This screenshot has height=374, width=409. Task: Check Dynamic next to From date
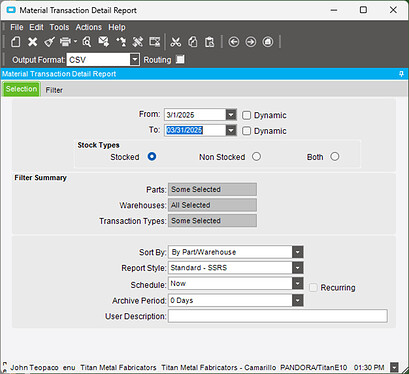(x=246, y=115)
